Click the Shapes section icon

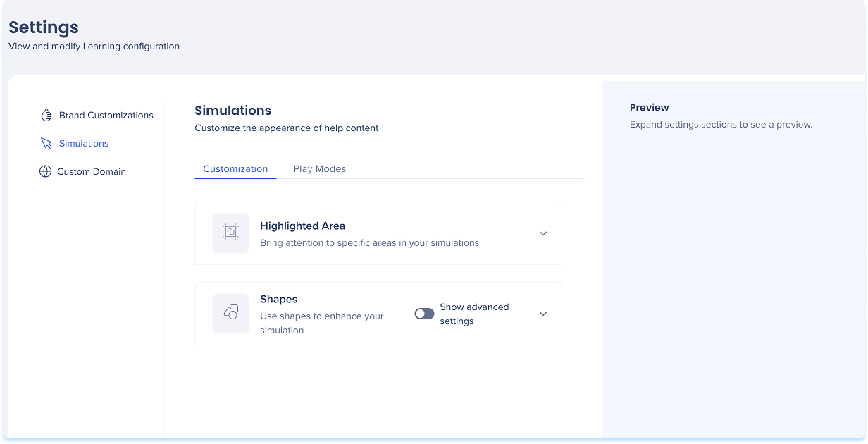(230, 314)
